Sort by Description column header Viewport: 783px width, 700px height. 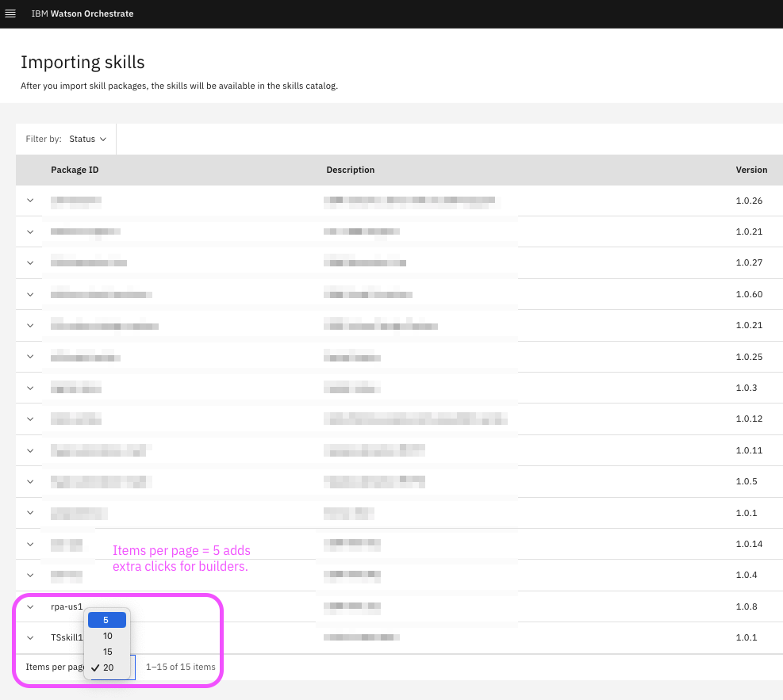tap(350, 170)
